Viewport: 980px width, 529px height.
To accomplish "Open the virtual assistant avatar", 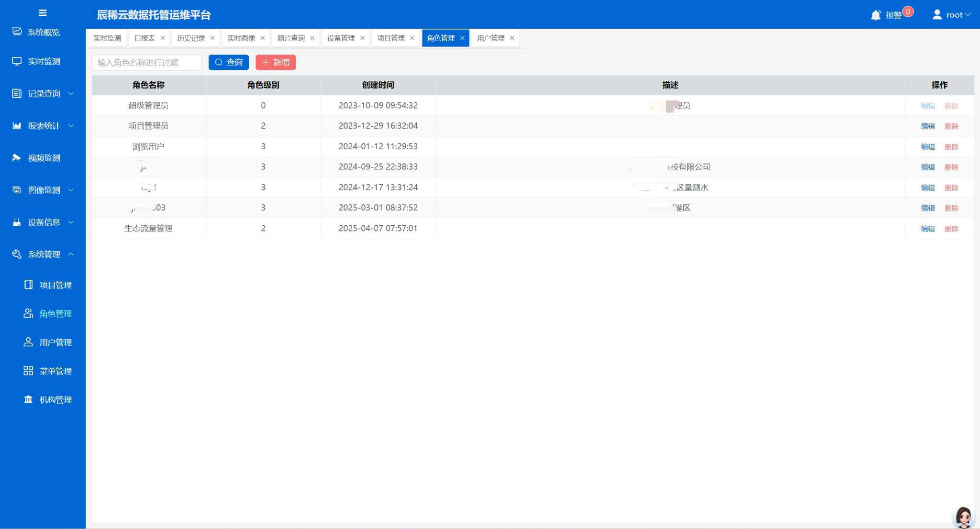I will click(963, 517).
